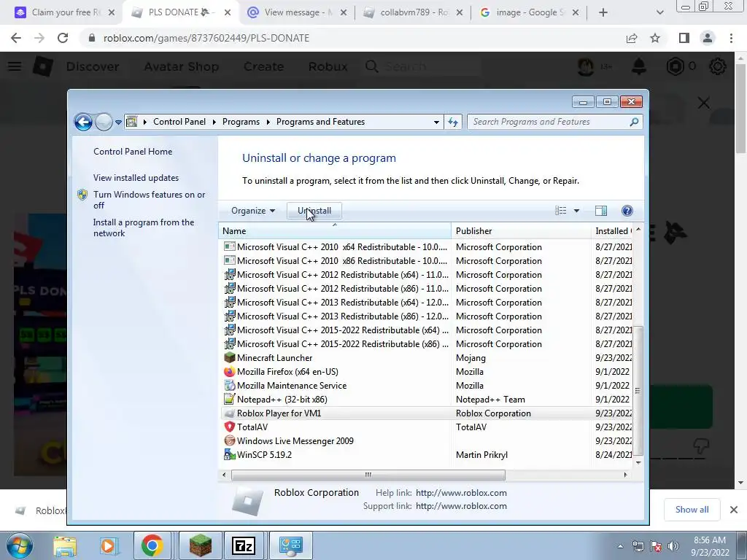Click the Uninstall toolbar button

314,211
